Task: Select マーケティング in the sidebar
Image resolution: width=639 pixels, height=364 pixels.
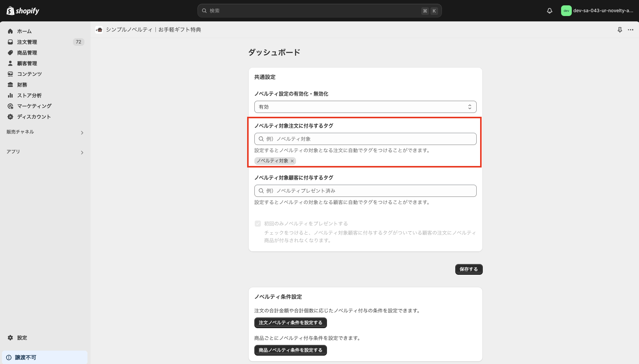Action: click(x=34, y=106)
